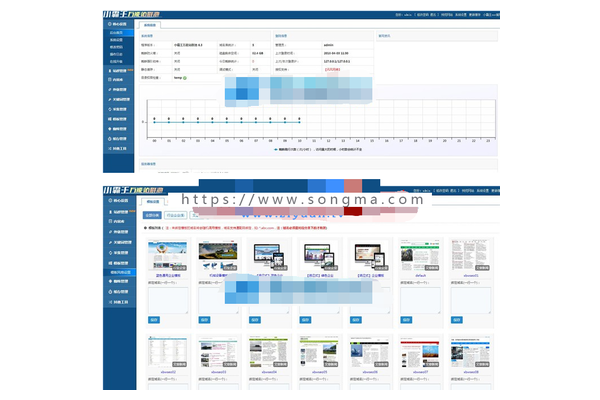Click the first data point on the spider chart

[154, 119]
